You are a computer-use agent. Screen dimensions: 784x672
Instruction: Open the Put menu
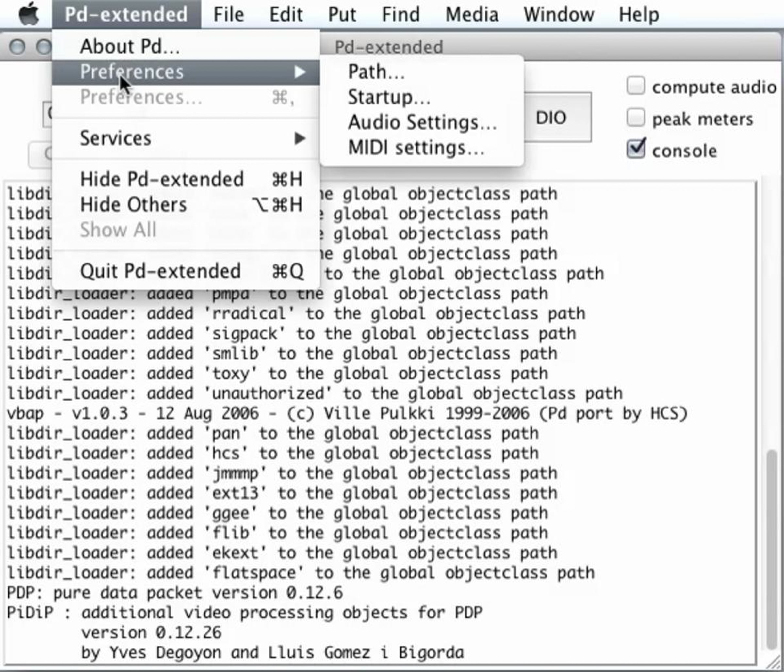(342, 14)
